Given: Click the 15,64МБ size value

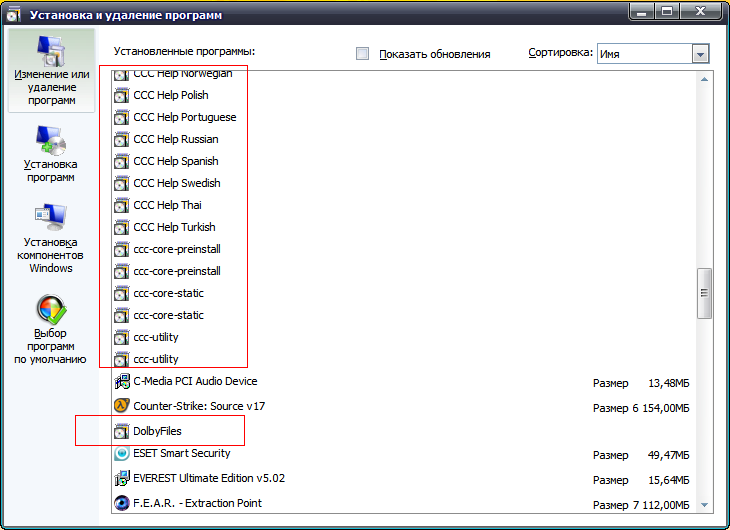Looking at the screenshot, I should tap(669, 480).
